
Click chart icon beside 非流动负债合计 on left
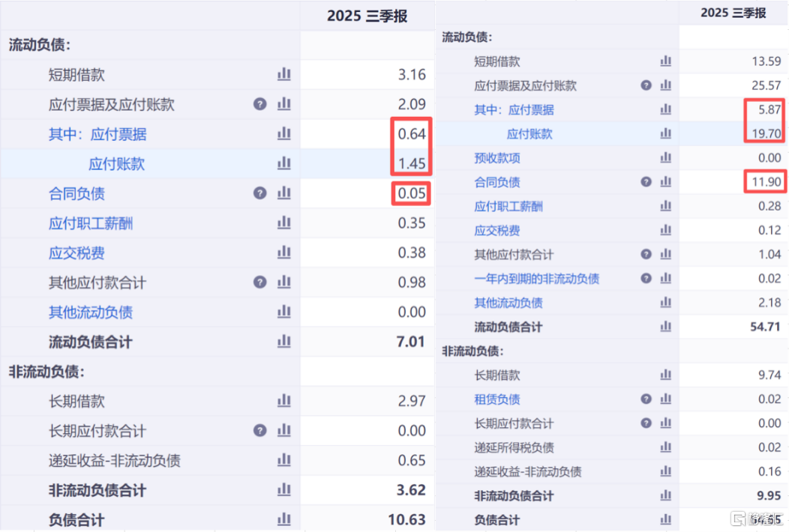tap(283, 490)
